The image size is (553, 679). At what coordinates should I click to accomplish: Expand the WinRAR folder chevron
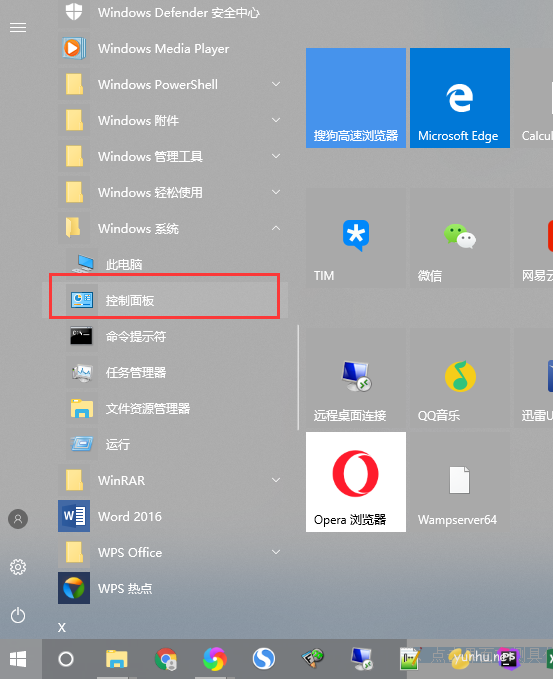276,480
